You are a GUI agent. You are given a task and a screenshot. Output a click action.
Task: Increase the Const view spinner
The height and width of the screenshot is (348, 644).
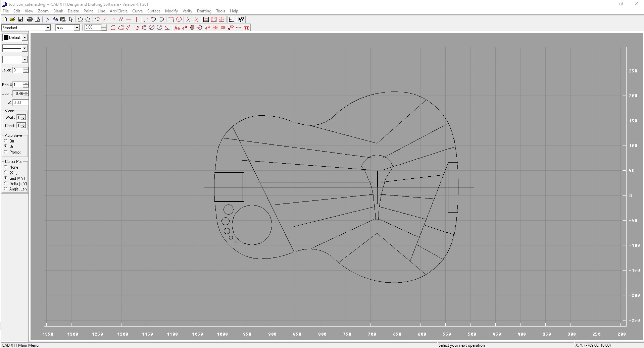click(x=23, y=124)
